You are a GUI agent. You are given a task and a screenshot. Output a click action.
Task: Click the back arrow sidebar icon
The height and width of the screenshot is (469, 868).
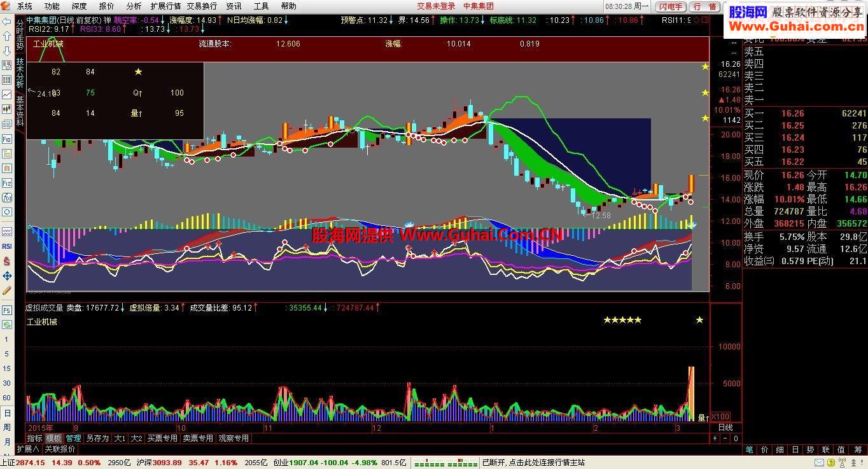click(x=7, y=21)
